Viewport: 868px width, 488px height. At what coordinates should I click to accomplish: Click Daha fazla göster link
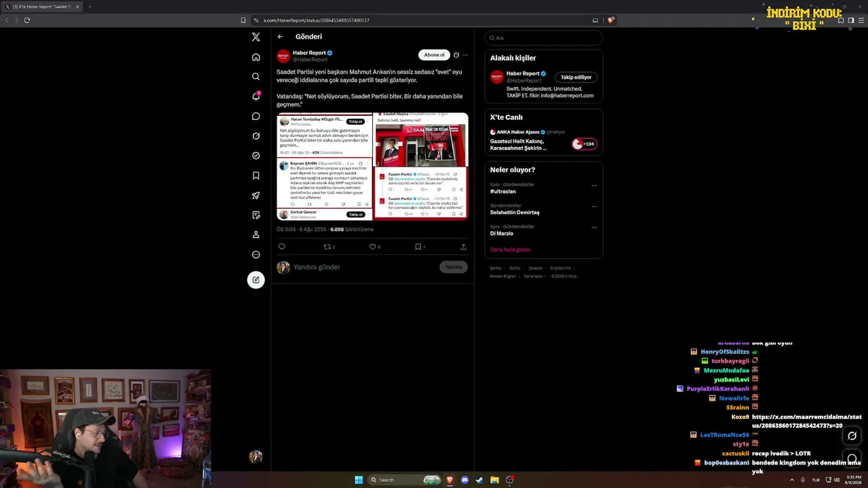[510, 249]
